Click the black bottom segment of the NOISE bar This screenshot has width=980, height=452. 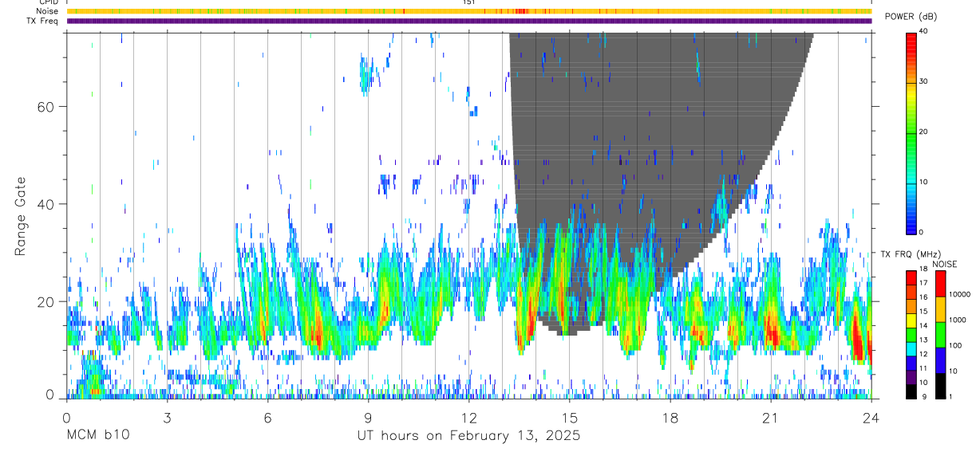point(941,386)
